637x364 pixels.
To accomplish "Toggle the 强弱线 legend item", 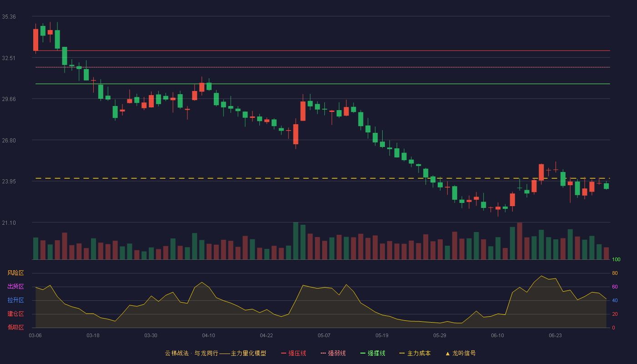I will [x=333, y=353].
